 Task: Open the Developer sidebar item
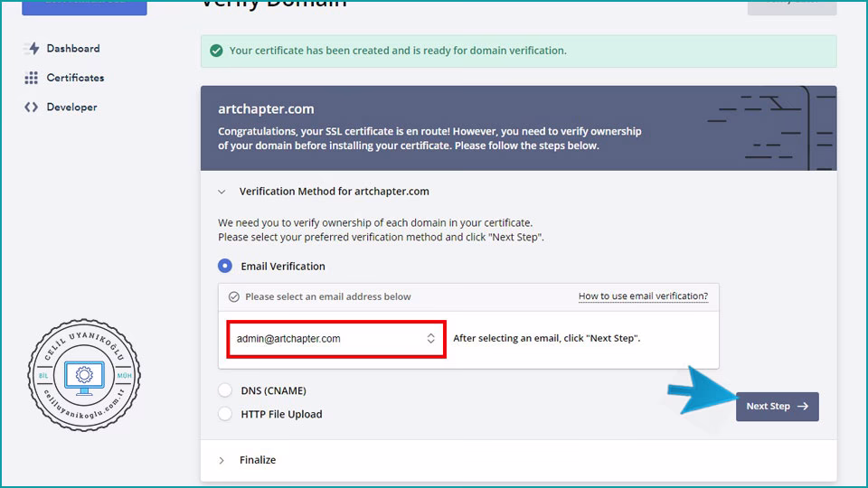(x=71, y=107)
